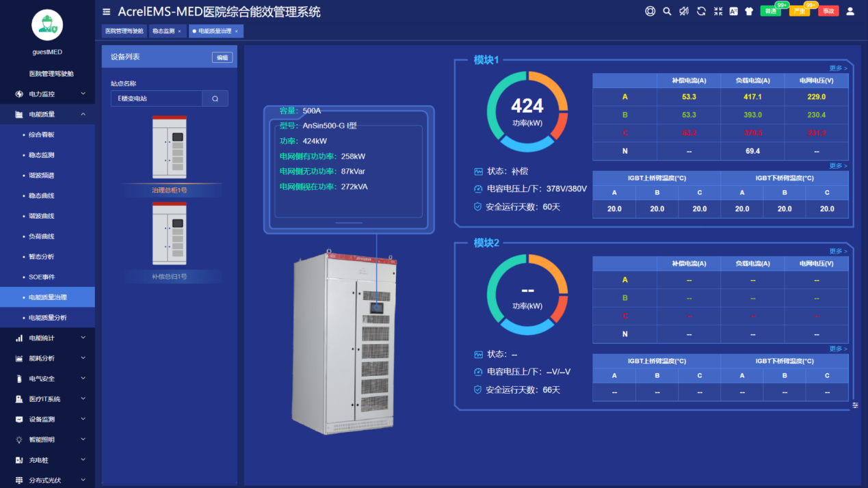
Task: Click the 电能质量 chart icon
Action: point(18,114)
